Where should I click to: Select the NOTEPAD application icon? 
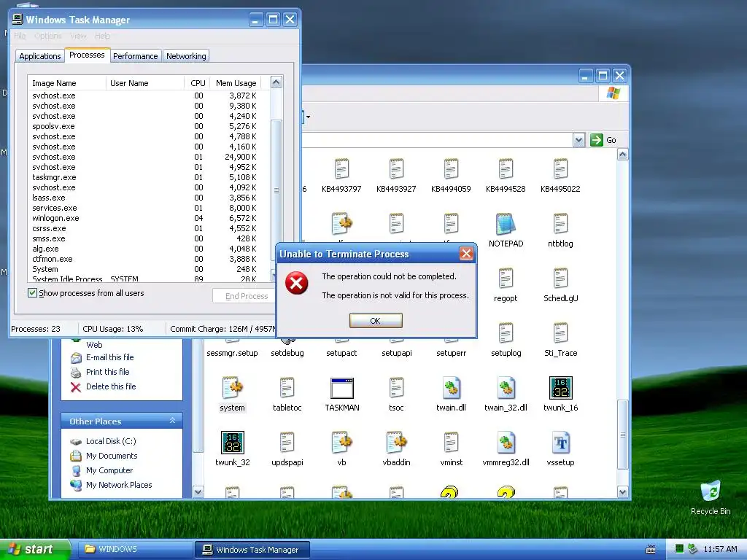click(x=506, y=224)
